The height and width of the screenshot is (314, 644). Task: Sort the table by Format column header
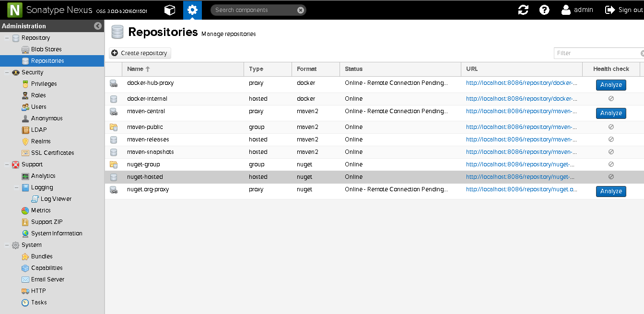tap(316, 69)
